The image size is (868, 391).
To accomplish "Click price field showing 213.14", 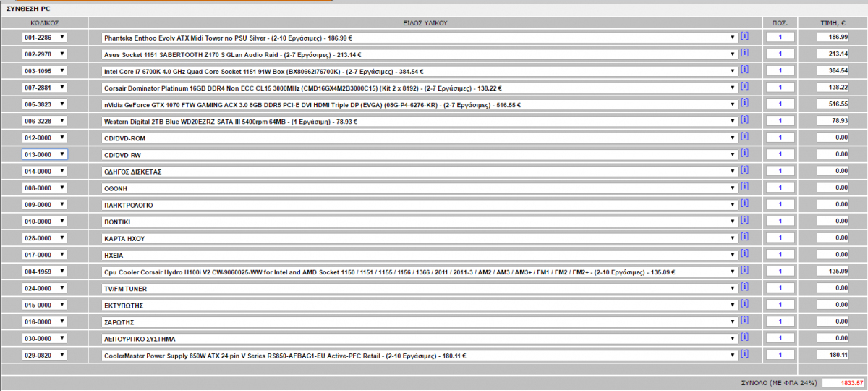I will coord(833,54).
